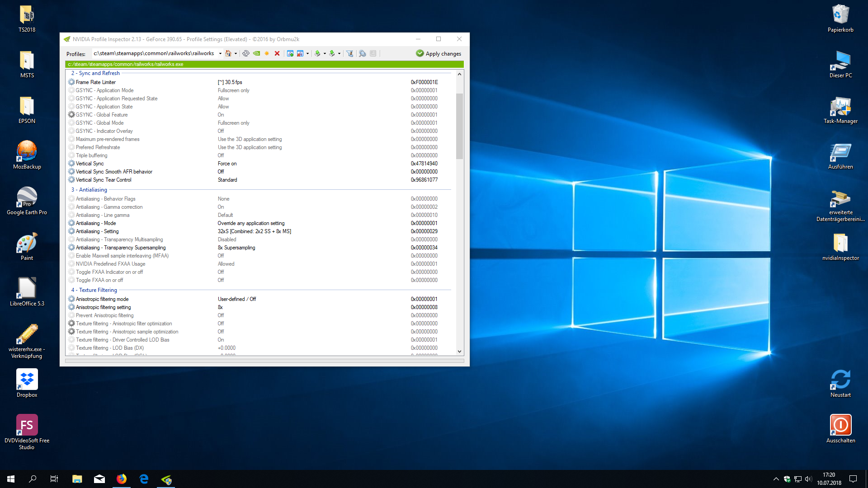
Task: Click the red X delete profile icon
Action: tap(277, 53)
